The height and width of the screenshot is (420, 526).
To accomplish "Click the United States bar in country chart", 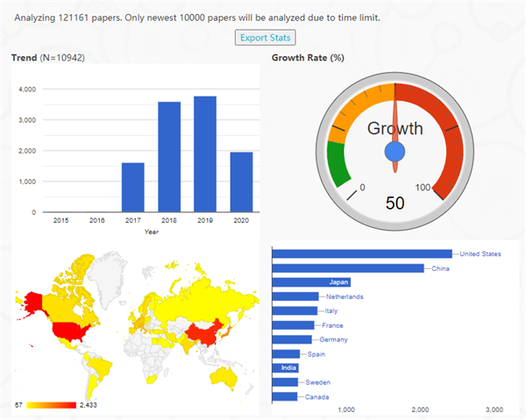I will (x=362, y=254).
